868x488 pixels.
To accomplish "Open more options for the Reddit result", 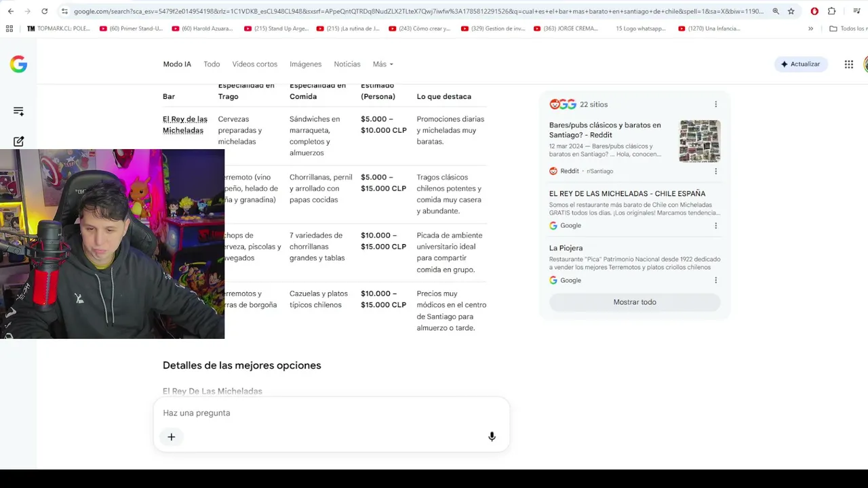I will tap(715, 171).
